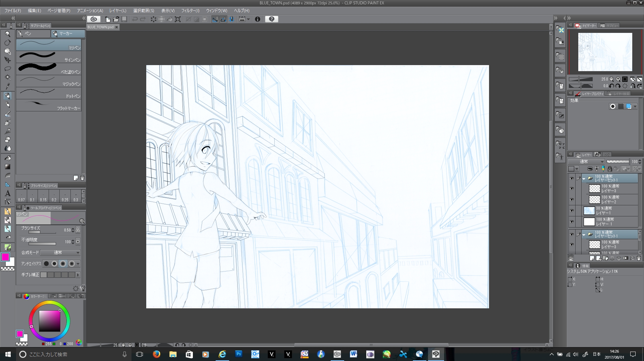Select the Zoom (magnifier) tool
Image resolution: width=644 pixels, height=361 pixels.
click(7, 34)
